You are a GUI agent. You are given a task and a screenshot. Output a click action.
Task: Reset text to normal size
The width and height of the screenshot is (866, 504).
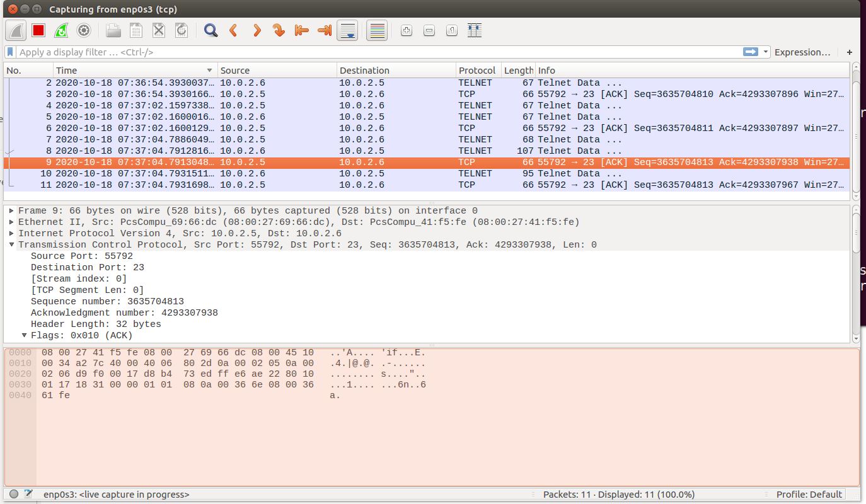(x=452, y=30)
